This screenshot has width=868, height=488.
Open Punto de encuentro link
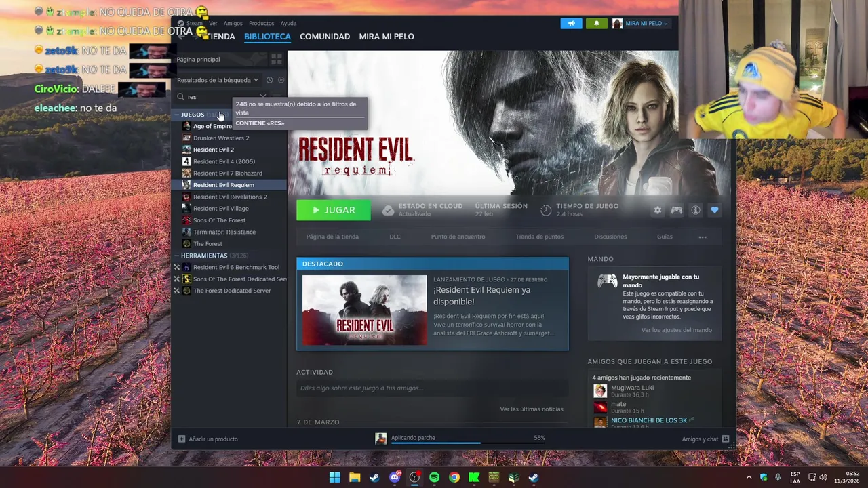458,237
